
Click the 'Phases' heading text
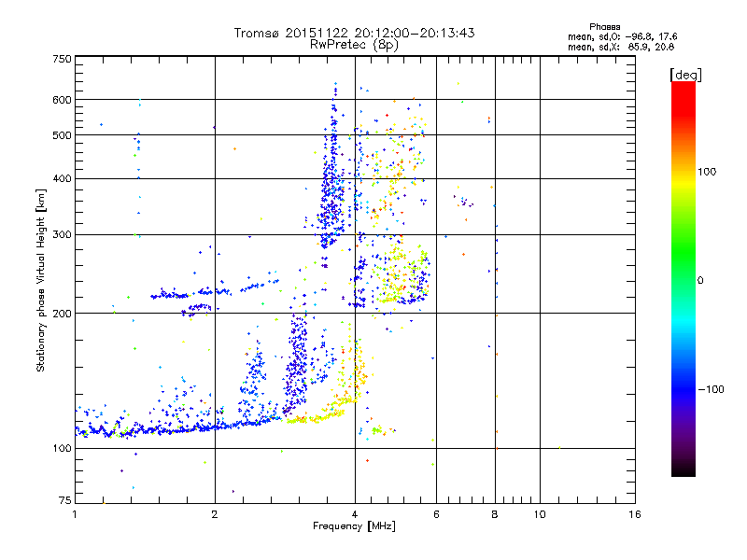pyautogui.click(x=604, y=27)
